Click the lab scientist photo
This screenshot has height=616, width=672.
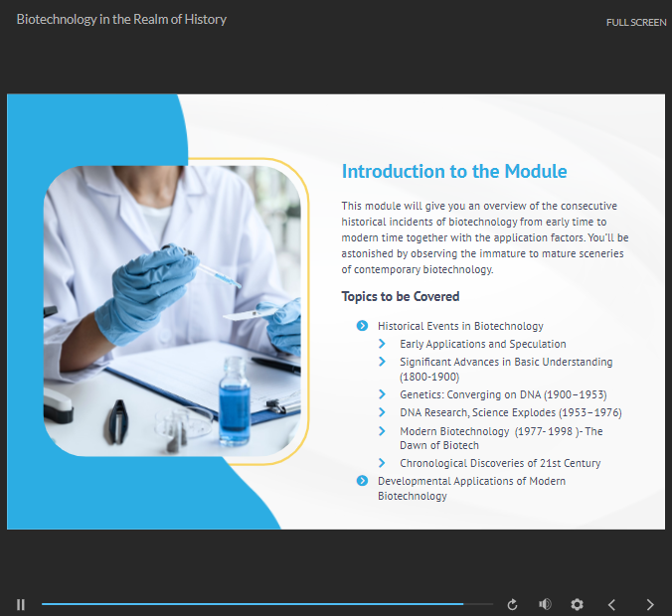click(x=172, y=310)
